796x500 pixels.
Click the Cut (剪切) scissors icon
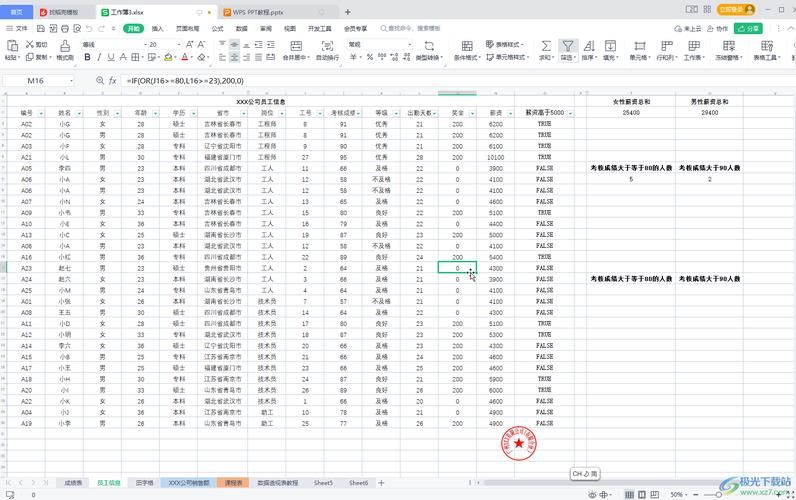30,45
